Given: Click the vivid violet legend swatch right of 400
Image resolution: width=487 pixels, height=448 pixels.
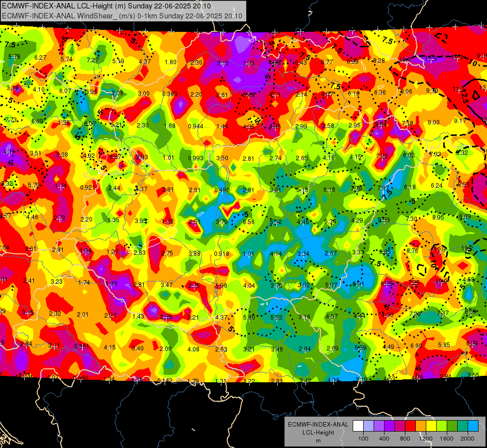Looking at the screenshot, I should (x=390, y=426).
